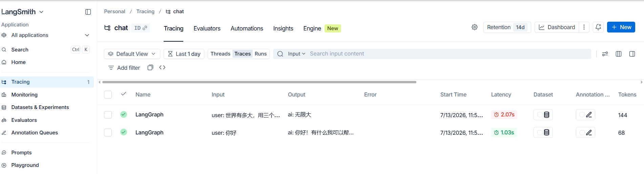This screenshot has height=174, width=644.
Task: Open the Engine New tab
Action: click(322, 28)
